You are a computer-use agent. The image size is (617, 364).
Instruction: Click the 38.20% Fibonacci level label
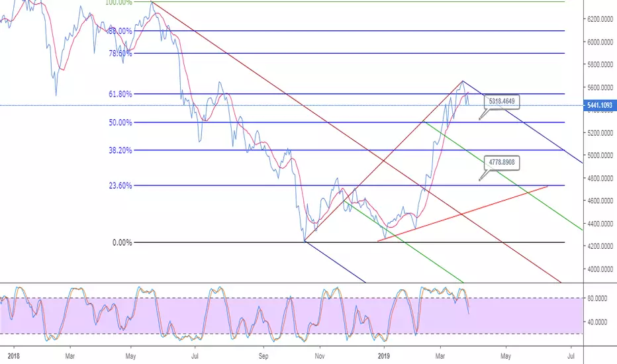[x=120, y=150]
